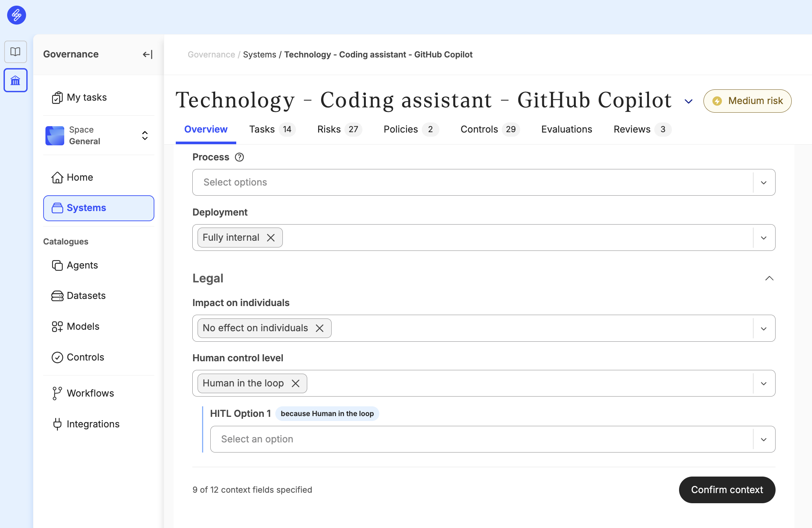Open the Impact on individuals dropdown arrow
Viewport: 812px width, 528px height.
764,329
